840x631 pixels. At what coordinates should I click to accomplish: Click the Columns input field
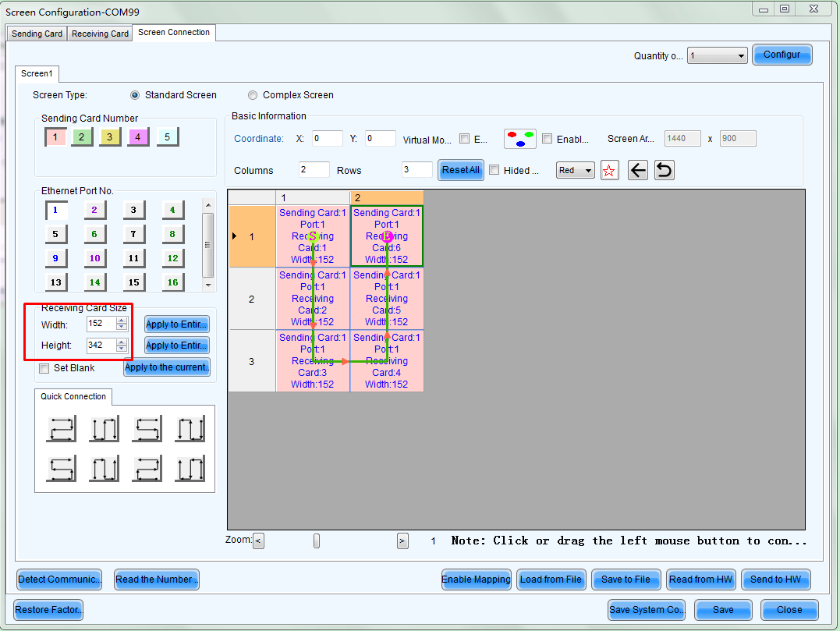click(x=314, y=170)
